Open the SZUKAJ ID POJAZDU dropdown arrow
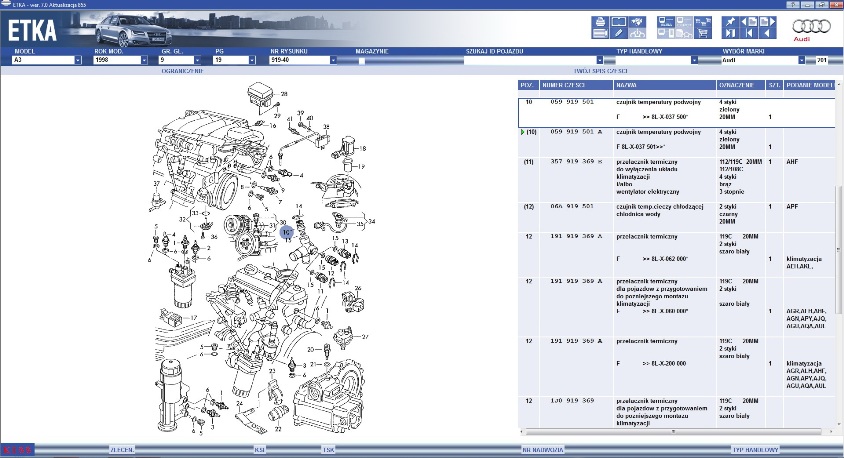 pyautogui.click(x=599, y=60)
